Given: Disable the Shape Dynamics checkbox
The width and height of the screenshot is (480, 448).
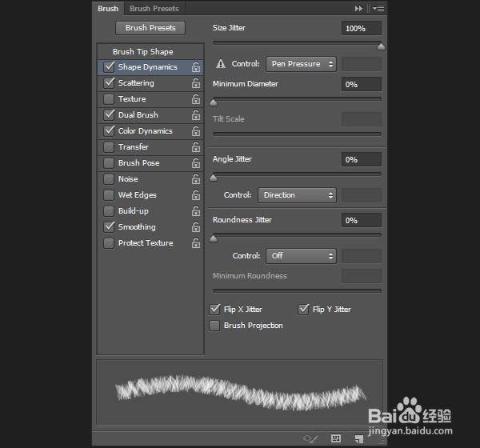Looking at the screenshot, I should 109,66.
